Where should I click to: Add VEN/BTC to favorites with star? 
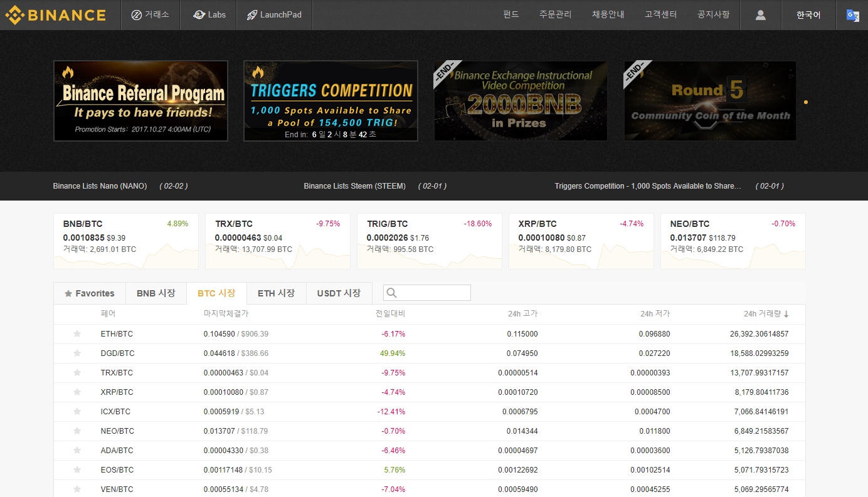point(77,489)
